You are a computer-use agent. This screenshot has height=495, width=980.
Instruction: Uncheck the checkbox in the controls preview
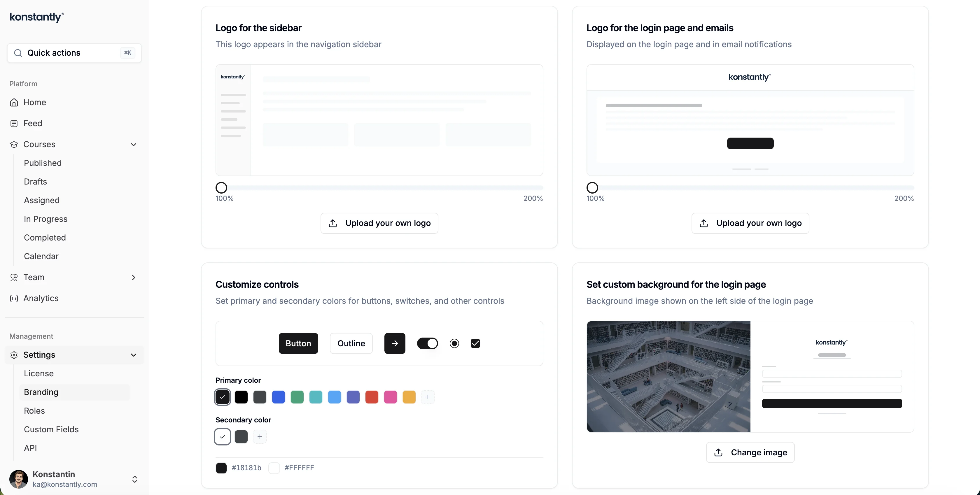pos(475,343)
